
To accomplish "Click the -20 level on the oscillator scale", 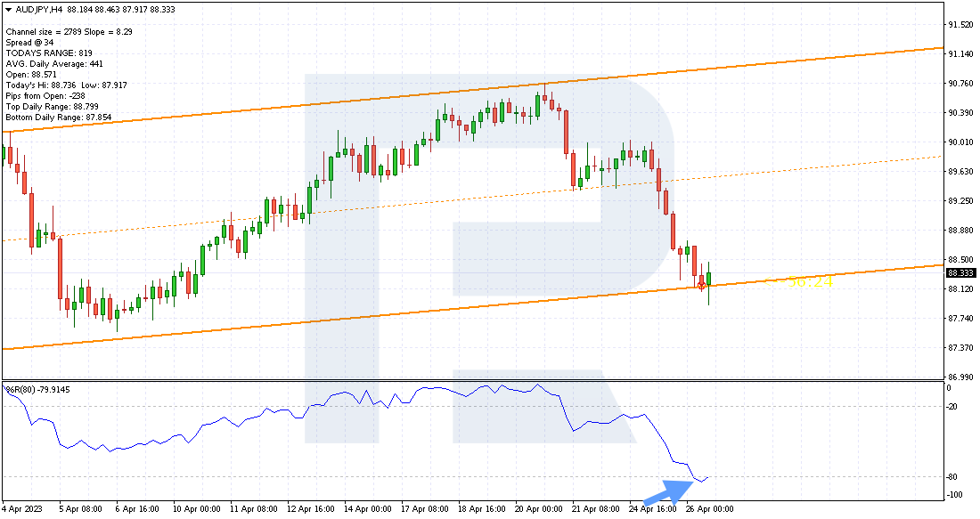I will [951, 407].
